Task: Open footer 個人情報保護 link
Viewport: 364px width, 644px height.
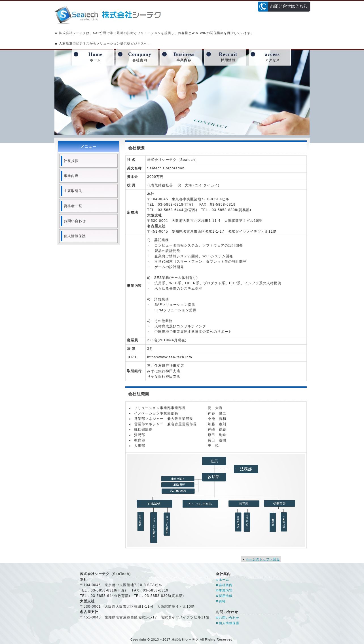Action: click(x=229, y=623)
